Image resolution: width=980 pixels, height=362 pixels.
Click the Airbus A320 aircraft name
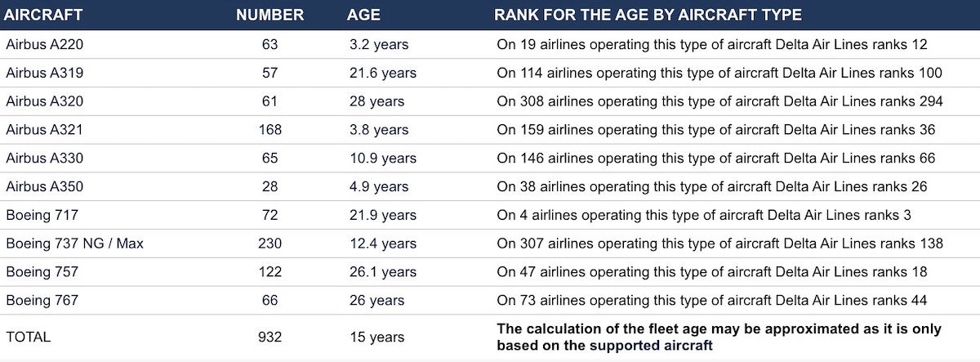(x=44, y=101)
